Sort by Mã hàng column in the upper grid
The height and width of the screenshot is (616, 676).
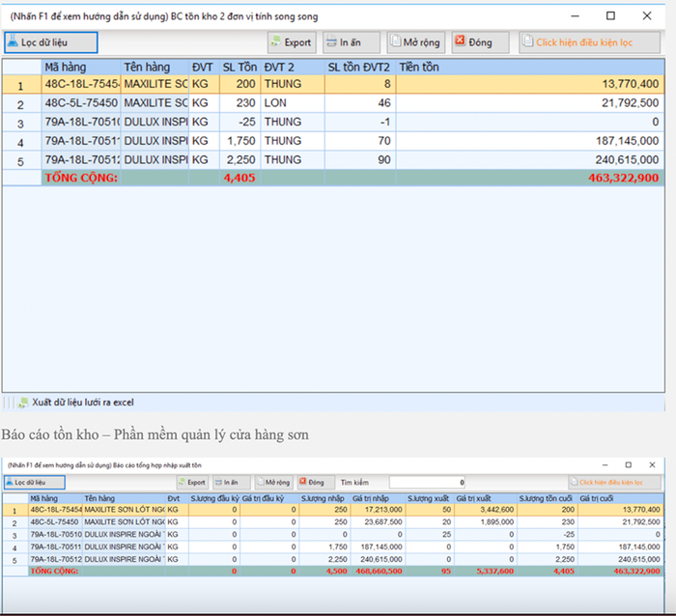81,68
